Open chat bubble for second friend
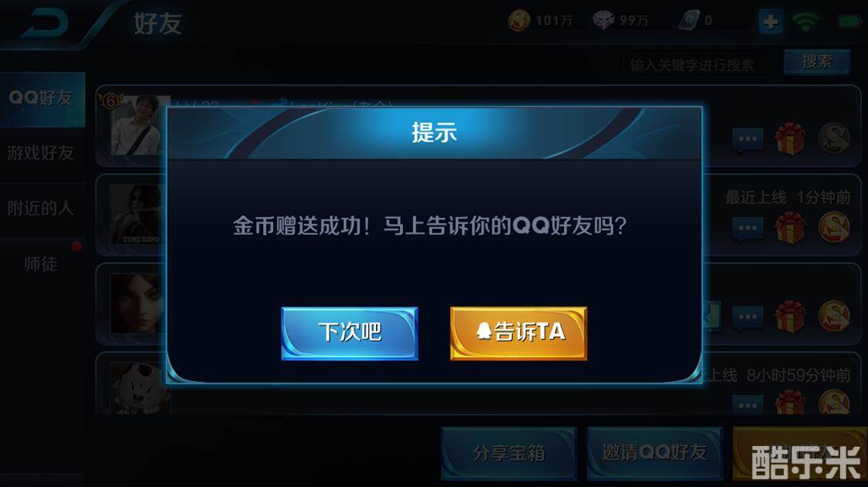 [748, 228]
